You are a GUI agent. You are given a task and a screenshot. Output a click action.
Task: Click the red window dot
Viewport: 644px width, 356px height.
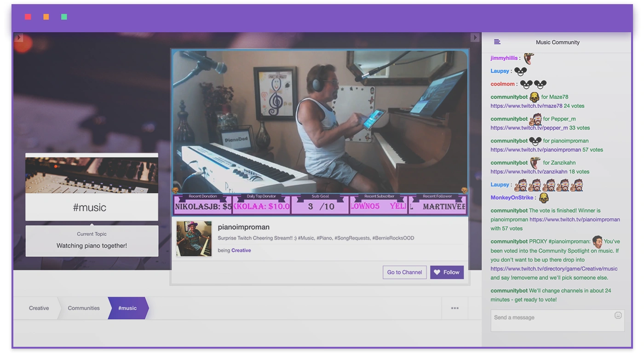(28, 17)
